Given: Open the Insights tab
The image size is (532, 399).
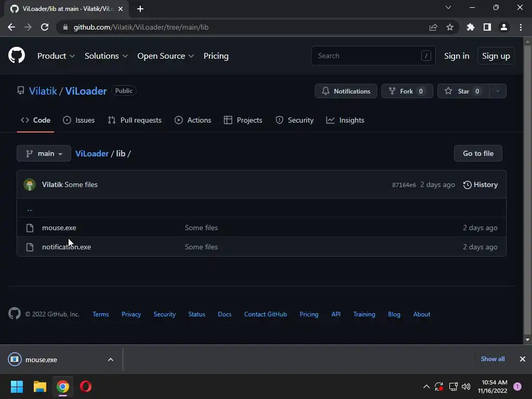Looking at the screenshot, I should 345,120.
